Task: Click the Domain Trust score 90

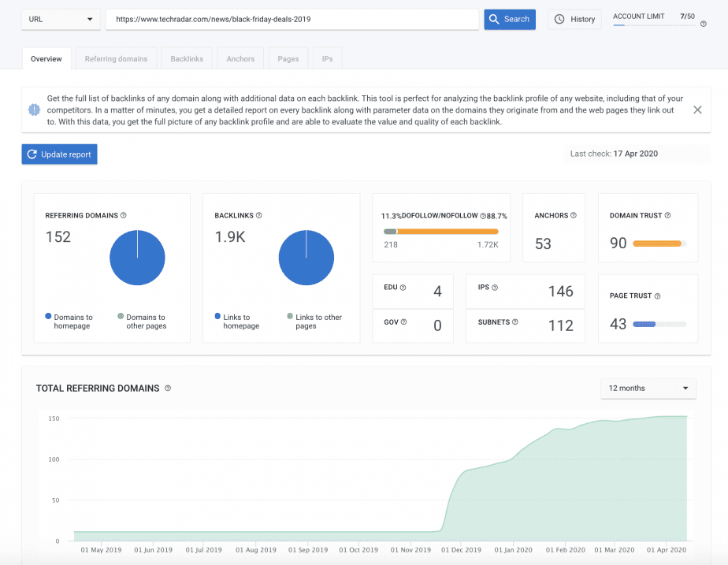Action: point(618,243)
